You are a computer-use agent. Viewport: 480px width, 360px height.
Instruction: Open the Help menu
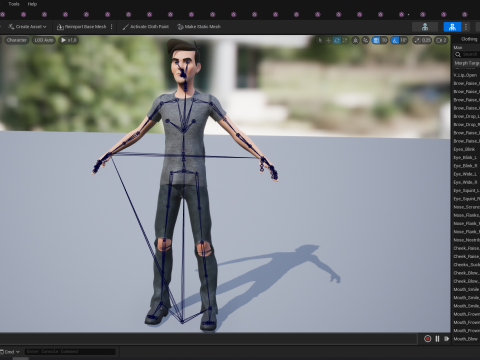tap(32, 4)
